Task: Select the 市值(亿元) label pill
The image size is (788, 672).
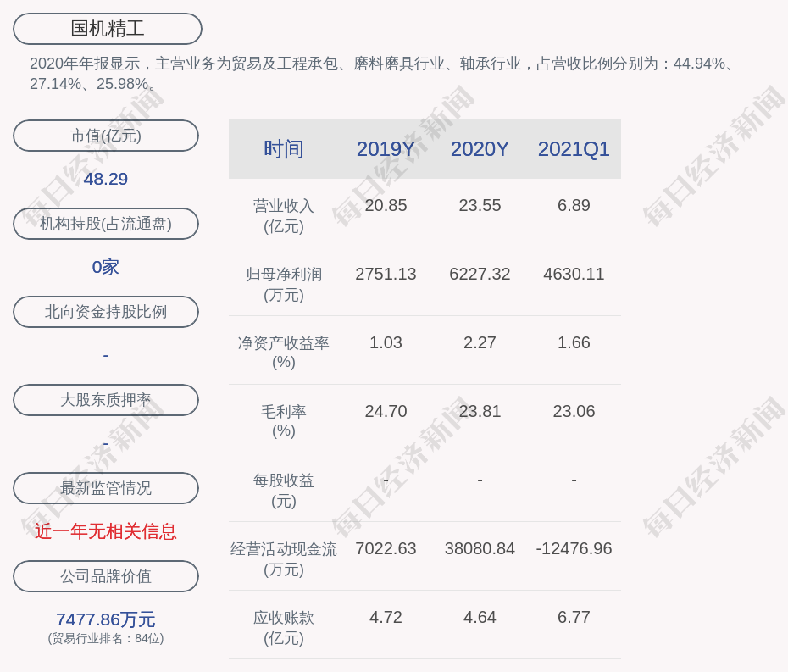Action: tap(106, 136)
